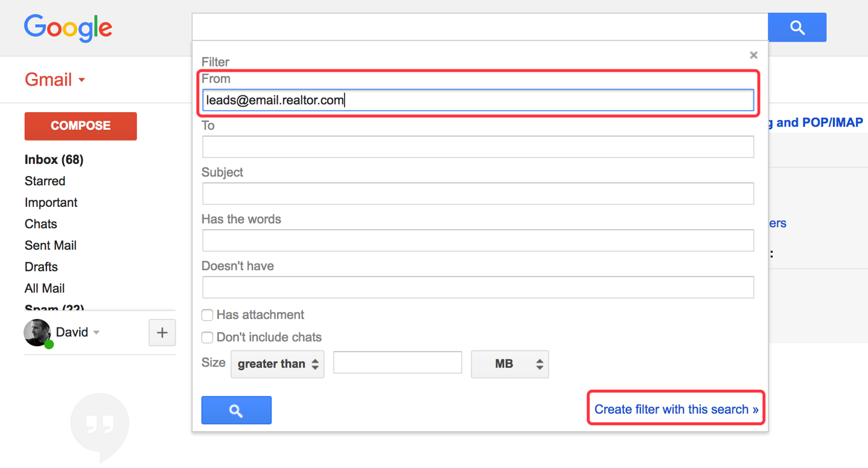
Task: Close the filter panel with the X
Action: click(x=753, y=55)
